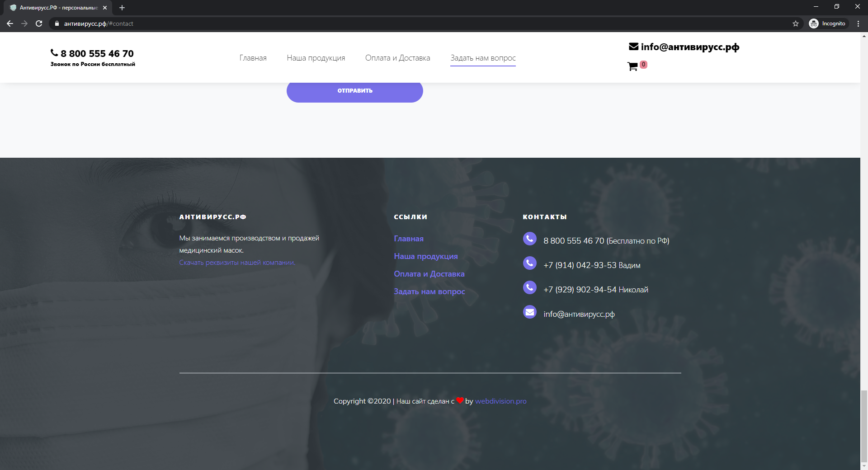Open a new browser tab
Viewport: 868px width, 470px height.
pyautogui.click(x=122, y=8)
